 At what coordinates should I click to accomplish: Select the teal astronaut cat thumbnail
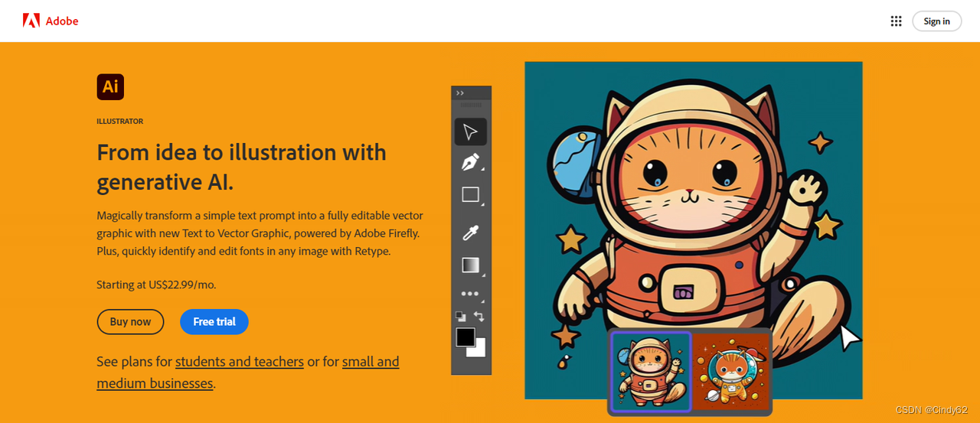click(651, 372)
